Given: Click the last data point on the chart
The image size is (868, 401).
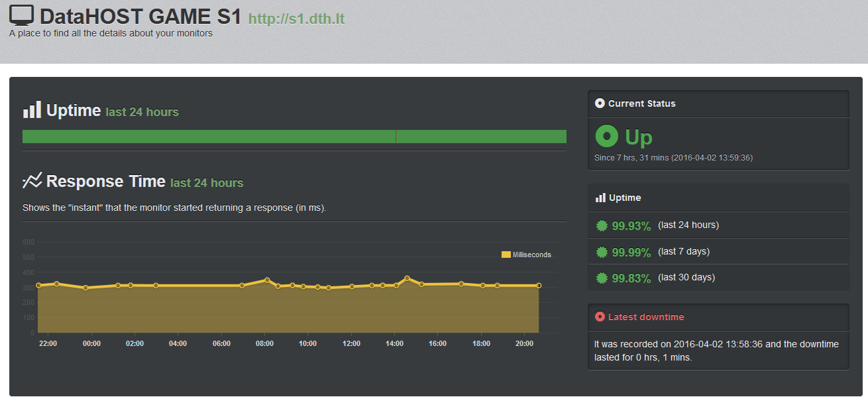Looking at the screenshot, I should point(539,286).
